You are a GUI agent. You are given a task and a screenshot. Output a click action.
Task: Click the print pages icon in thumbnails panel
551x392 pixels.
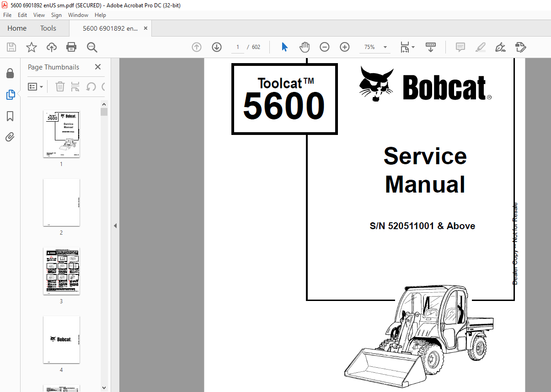pyautogui.click(x=75, y=86)
